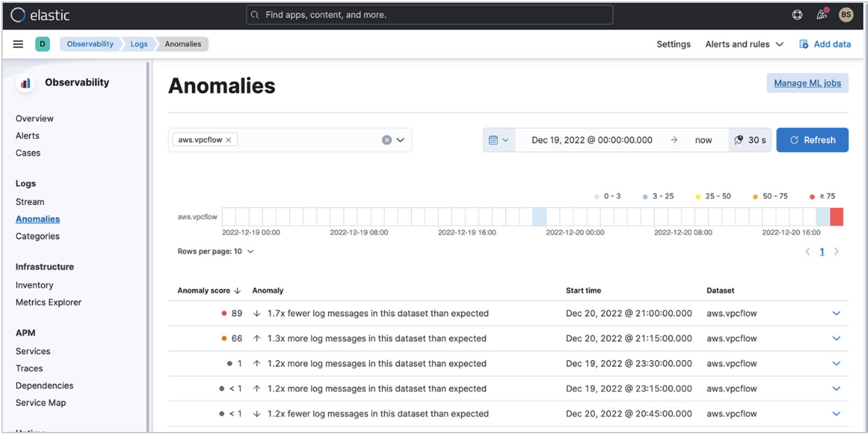Click the green D space avatar
868x434 pixels.
pyautogui.click(x=43, y=44)
